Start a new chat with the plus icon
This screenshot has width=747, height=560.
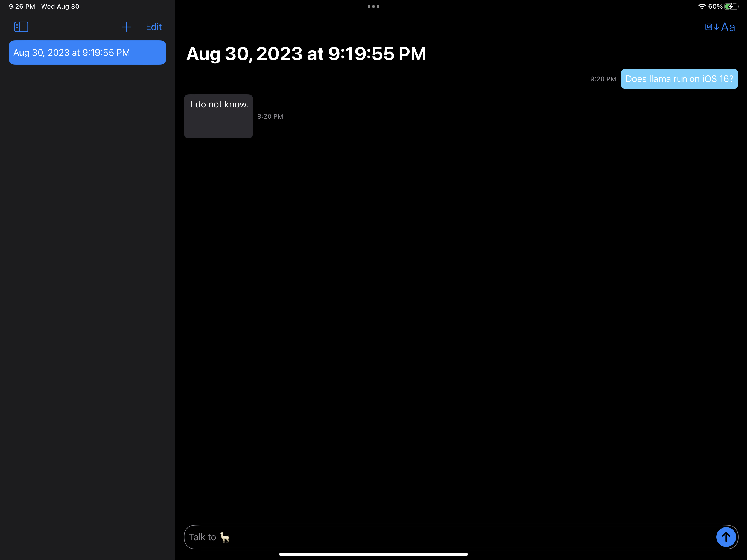(127, 27)
